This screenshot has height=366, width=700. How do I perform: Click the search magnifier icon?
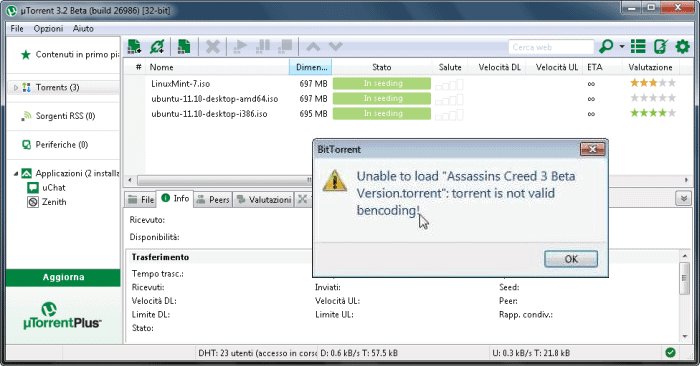pyautogui.click(x=606, y=46)
